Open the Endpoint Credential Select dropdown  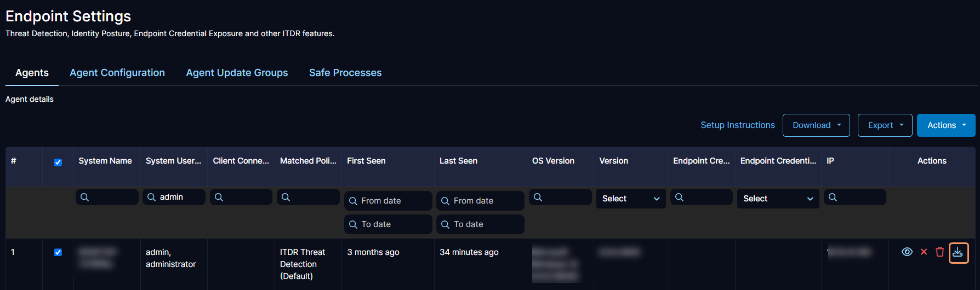(x=777, y=199)
